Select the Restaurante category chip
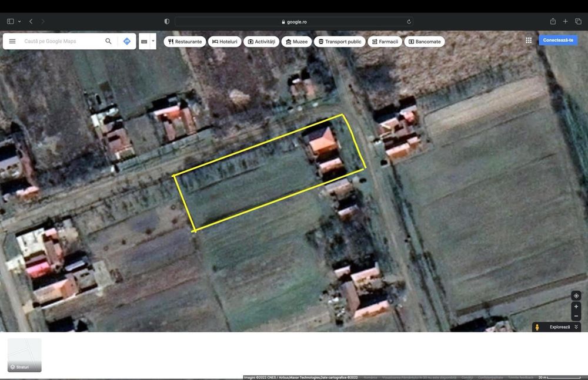The width and height of the screenshot is (588, 380). [185, 42]
